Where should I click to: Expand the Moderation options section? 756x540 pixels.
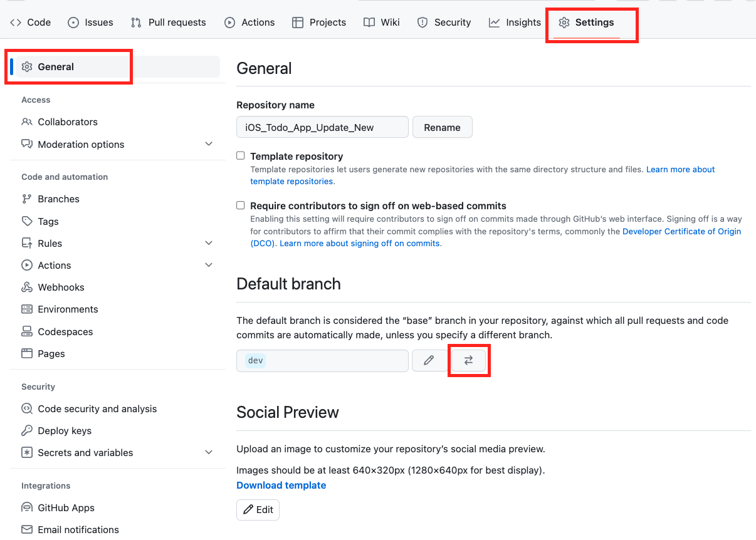click(x=209, y=144)
